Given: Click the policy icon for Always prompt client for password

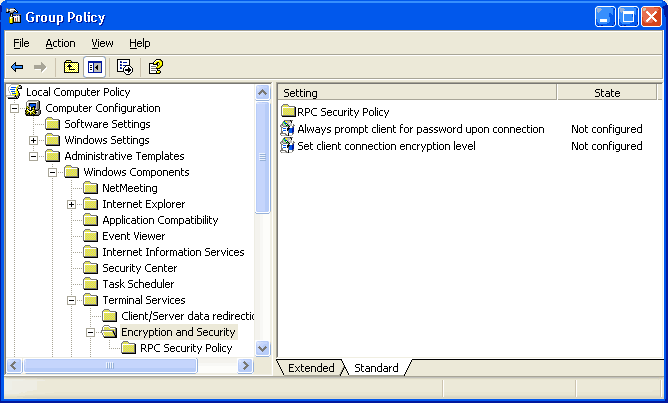Looking at the screenshot, I should pyautogui.click(x=287, y=128).
